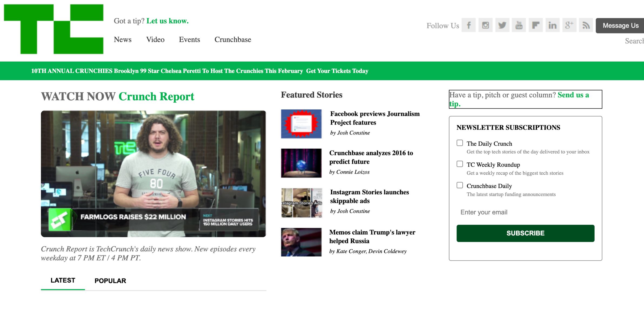Open 'Facebook previews Journalism Project features' story
This screenshot has width=644, height=322.
tap(375, 118)
